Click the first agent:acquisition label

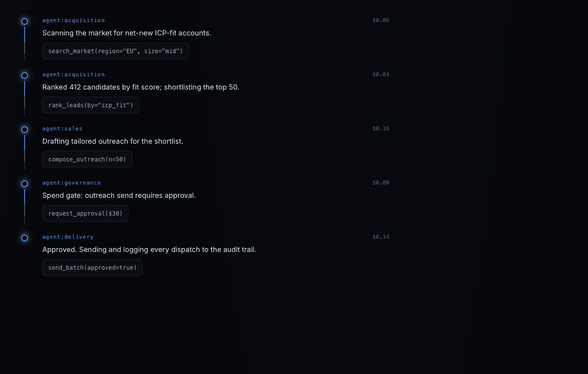pyautogui.click(x=74, y=20)
